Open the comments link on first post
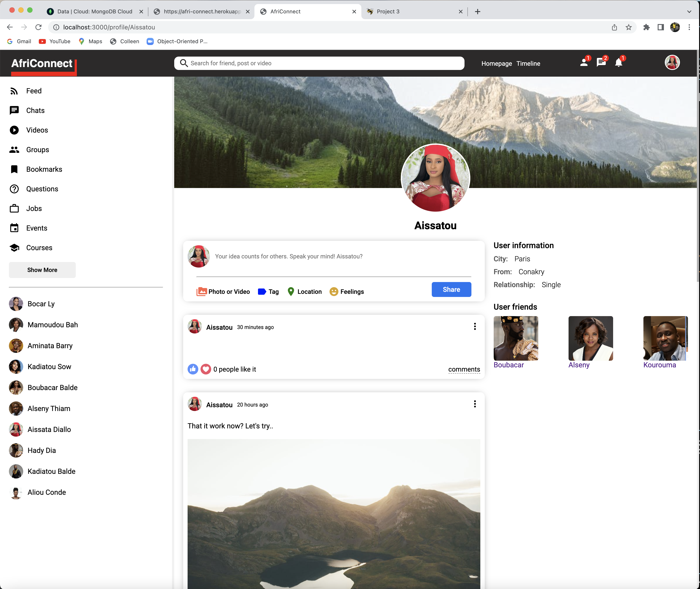The width and height of the screenshot is (700, 589). tap(464, 369)
